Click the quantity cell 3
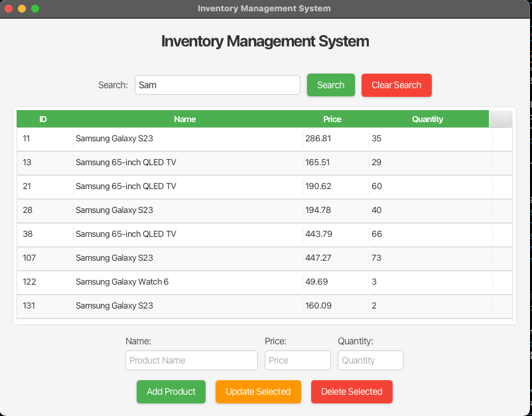The width and height of the screenshot is (532, 416). coord(431,281)
